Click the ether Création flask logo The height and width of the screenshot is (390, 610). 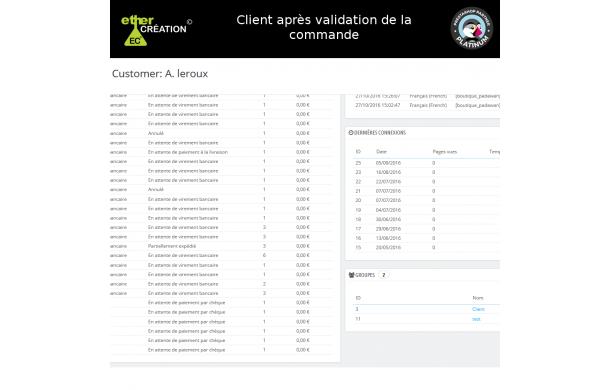point(156,30)
